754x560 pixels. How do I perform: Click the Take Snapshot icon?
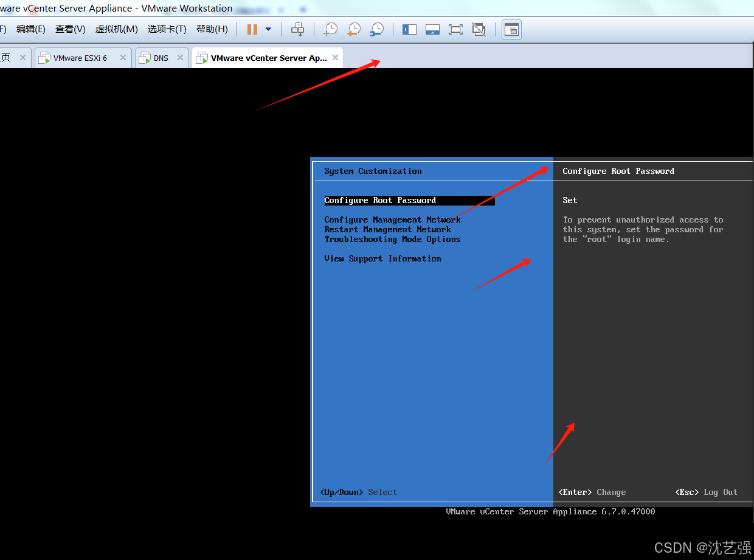click(x=330, y=29)
